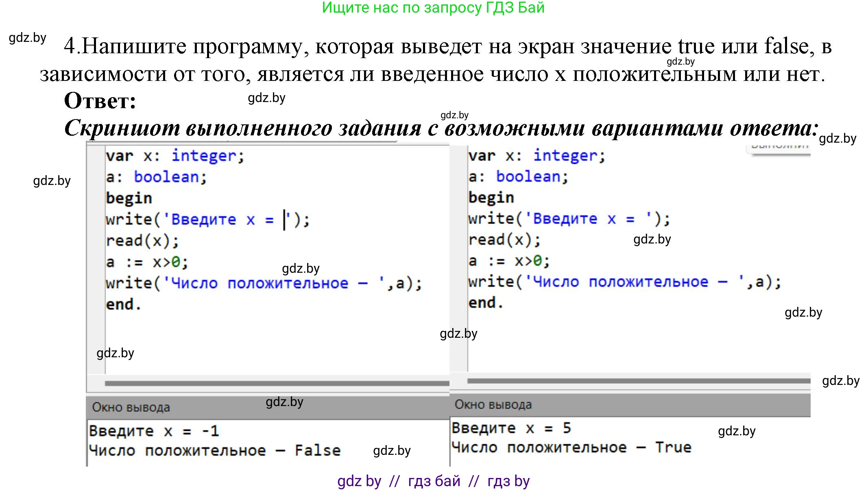Click the left editor line-number gutter
Viewport: 868px width, 491px height.
96,260
